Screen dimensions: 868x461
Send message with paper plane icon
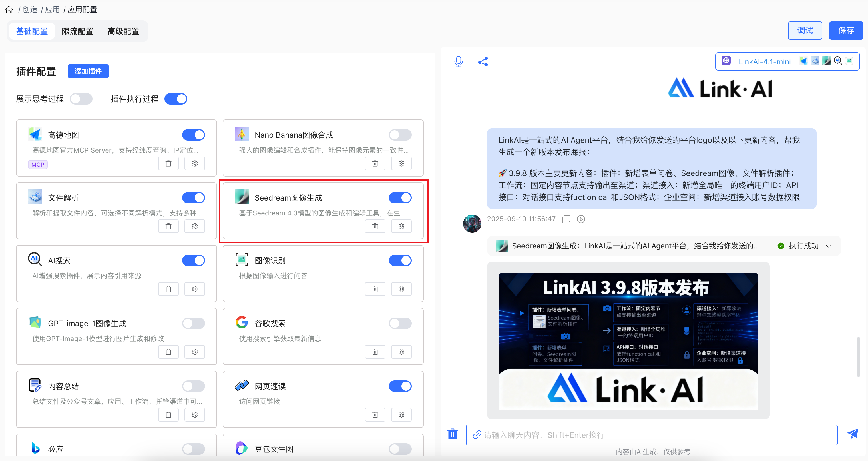[853, 434]
